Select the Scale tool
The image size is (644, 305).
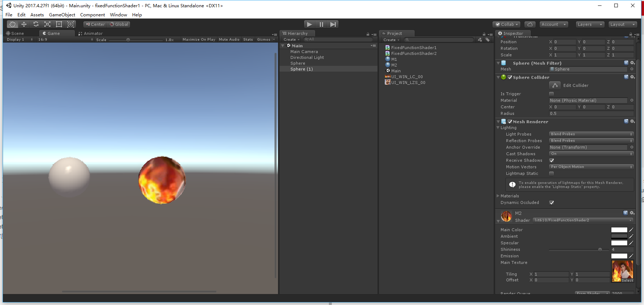[47, 24]
